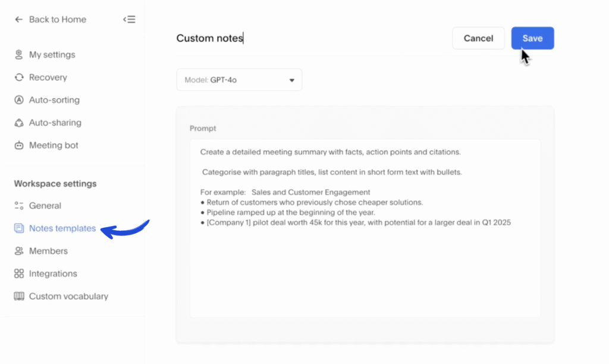Open the General workspace settings icon

[x=18, y=205]
